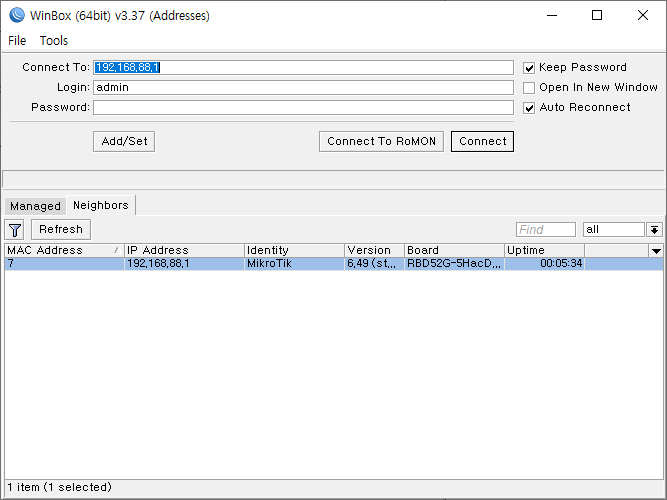Viewport: 667px width, 500px height.
Task: Focus the Password field
Action: point(303,107)
